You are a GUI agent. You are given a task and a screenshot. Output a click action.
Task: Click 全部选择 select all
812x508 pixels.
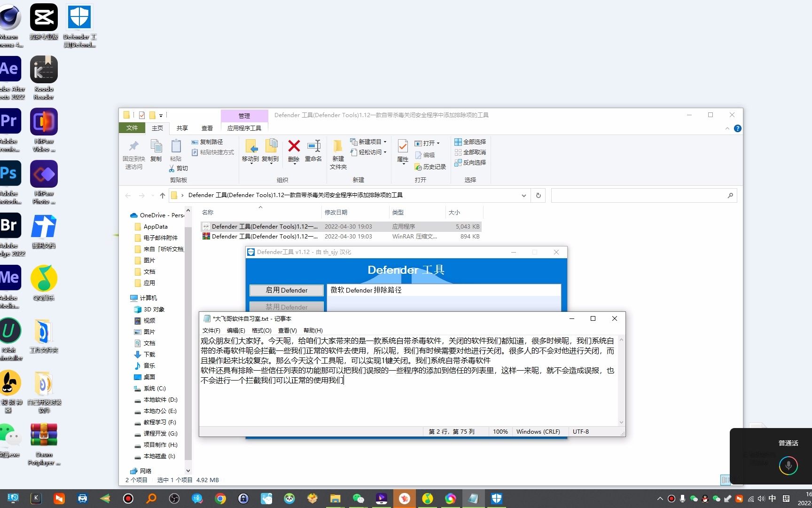tap(470, 142)
